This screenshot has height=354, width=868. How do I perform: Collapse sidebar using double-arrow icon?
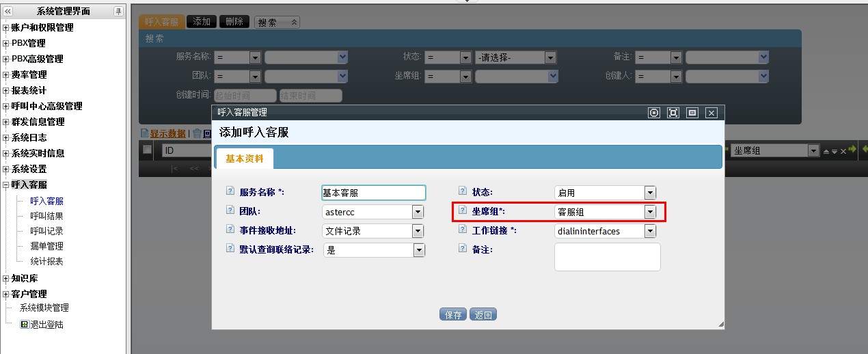[8, 11]
